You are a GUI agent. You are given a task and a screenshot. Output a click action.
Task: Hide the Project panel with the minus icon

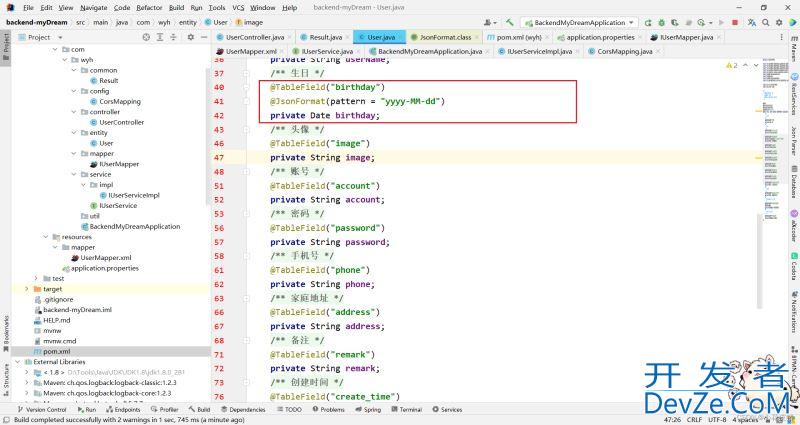(204, 37)
